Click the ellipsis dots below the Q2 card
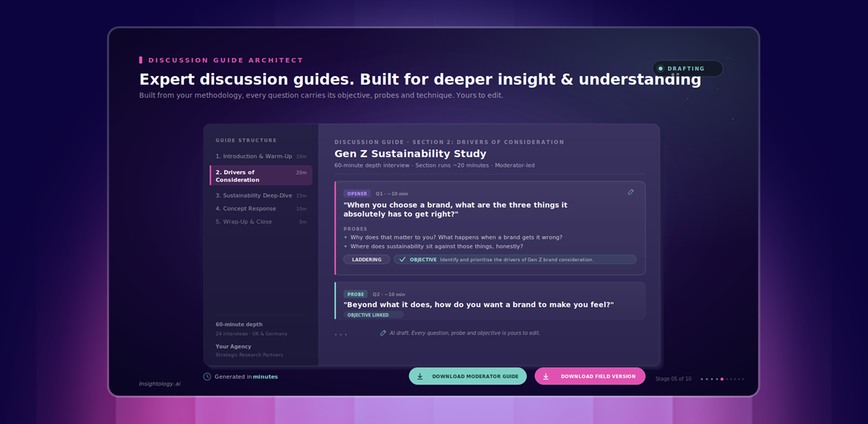The width and height of the screenshot is (868, 424). [341, 335]
